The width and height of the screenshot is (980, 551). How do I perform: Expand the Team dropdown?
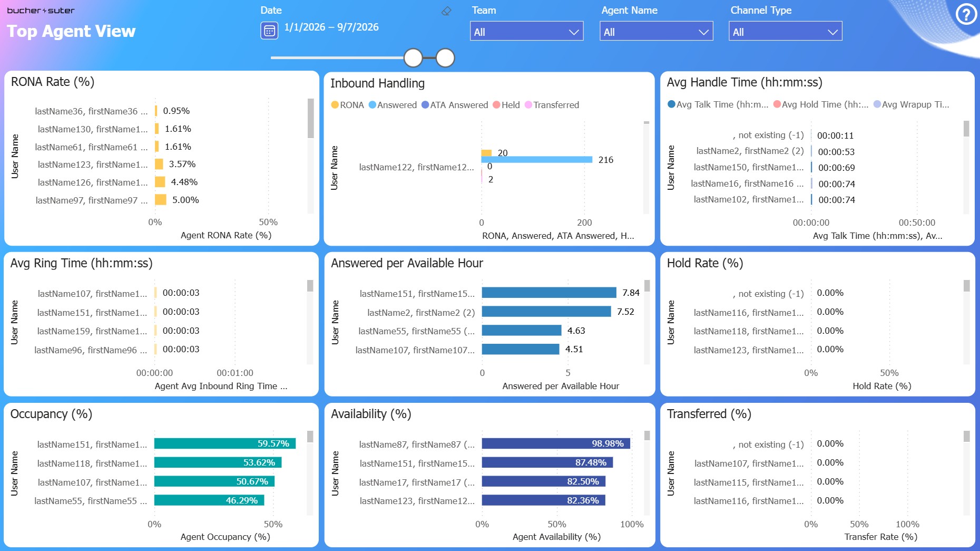point(527,31)
